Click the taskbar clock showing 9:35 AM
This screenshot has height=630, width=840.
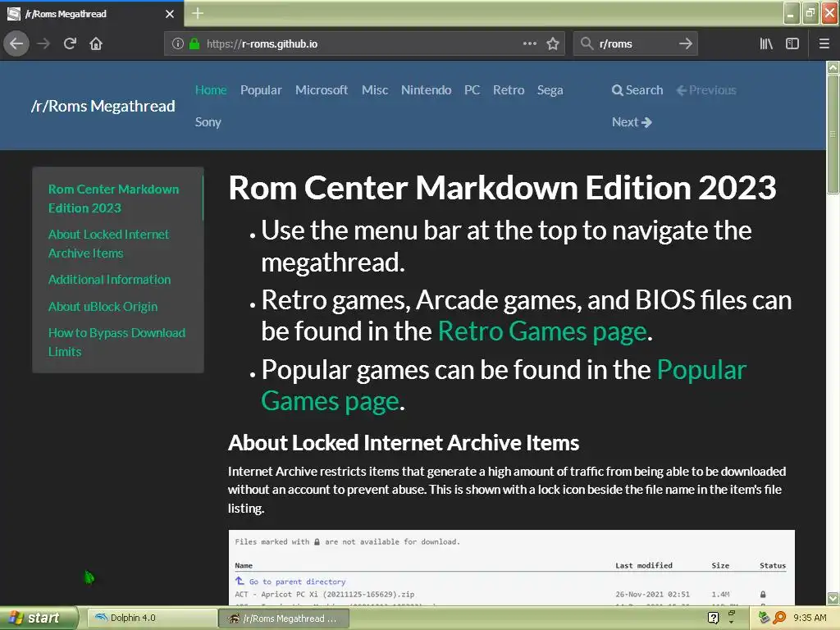click(x=810, y=618)
